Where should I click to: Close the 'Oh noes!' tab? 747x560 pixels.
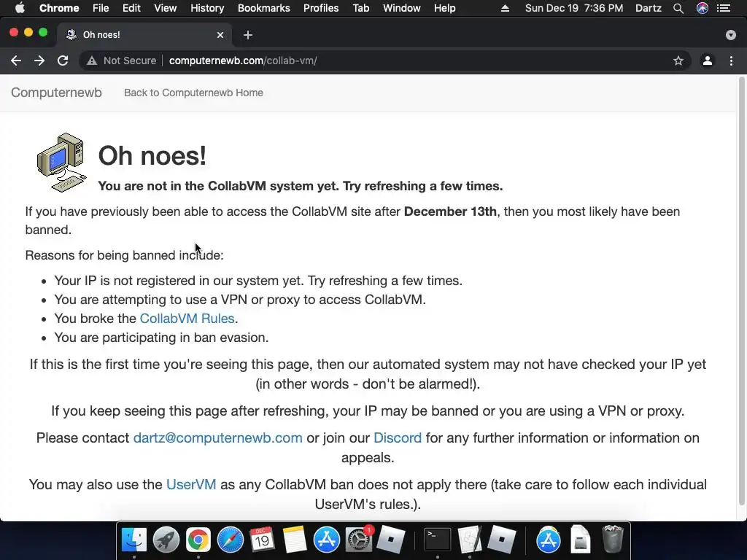[220, 35]
